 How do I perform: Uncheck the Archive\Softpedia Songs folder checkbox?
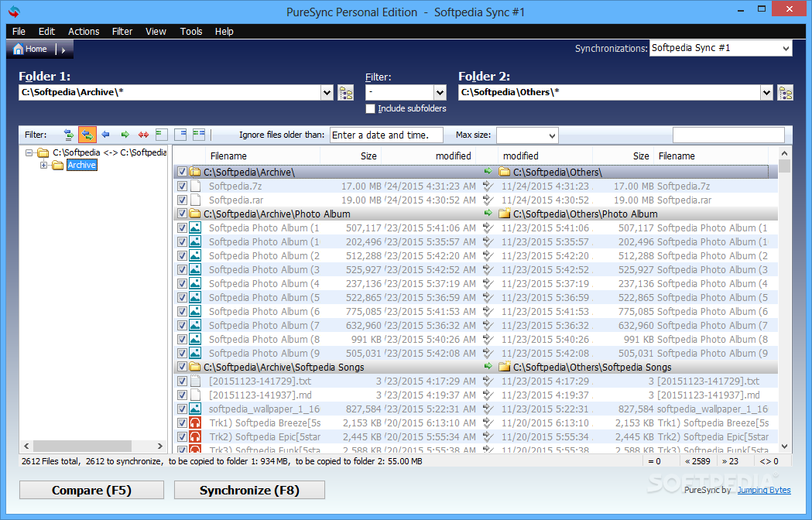click(182, 367)
